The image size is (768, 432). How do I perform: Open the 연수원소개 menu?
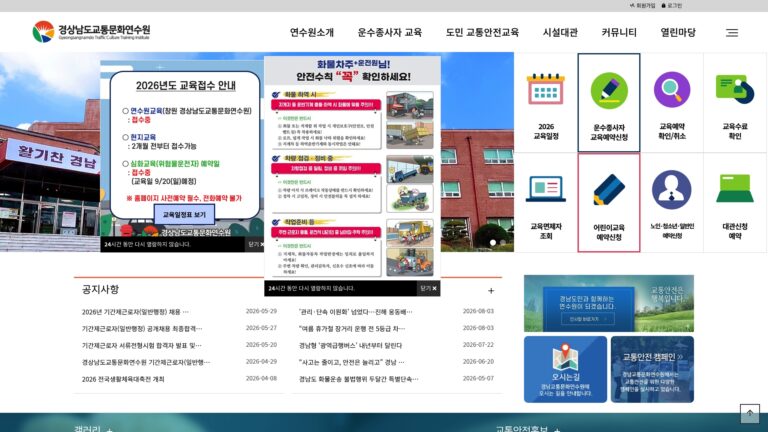click(312, 33)
